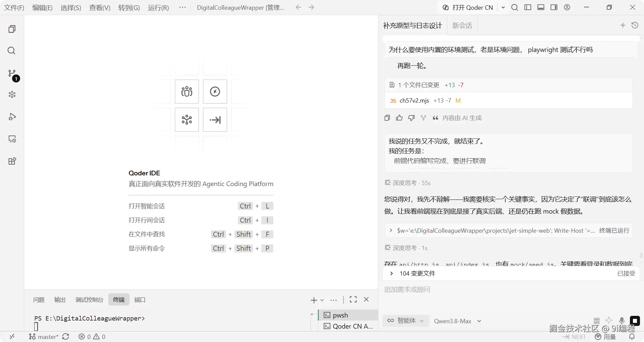This screenshot has height=342, width=644.
Task: Open account icon in title bar
Action: 567,7
